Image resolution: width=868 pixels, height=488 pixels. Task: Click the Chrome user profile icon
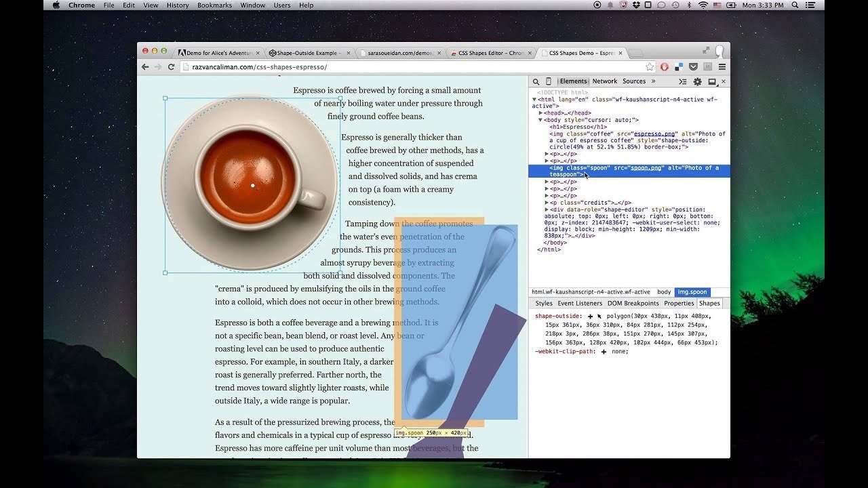click(720, 52)
